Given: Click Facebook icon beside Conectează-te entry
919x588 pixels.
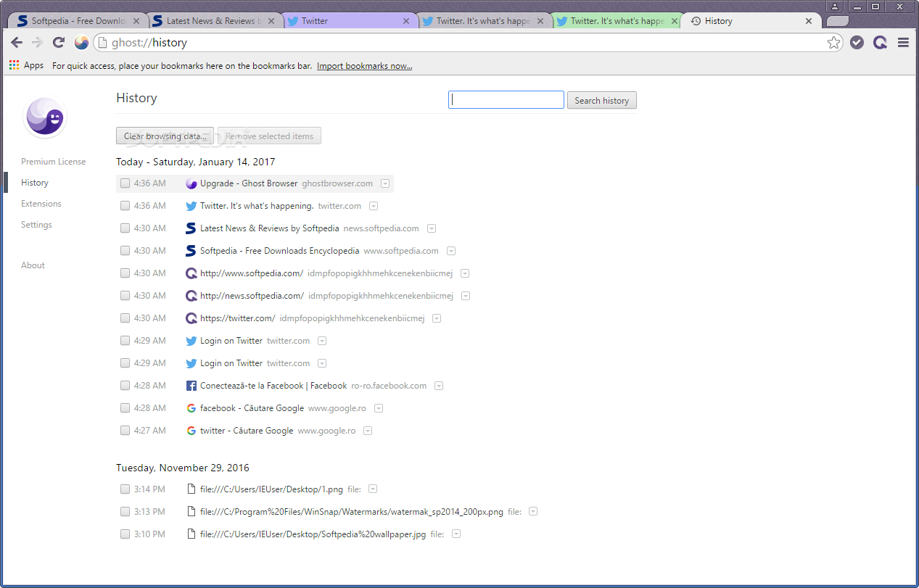Looking at the screenshot, I should pyautogui.click(x=191, y=386).
